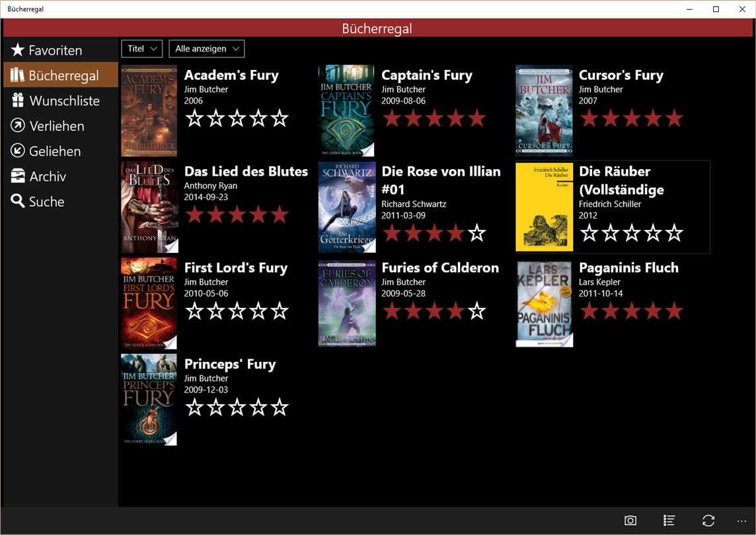Image resolution: width=756 pixels, height=535 pixels.
Task: Open the yellow Die Räuber cover
Action: (x=545, y=207)
